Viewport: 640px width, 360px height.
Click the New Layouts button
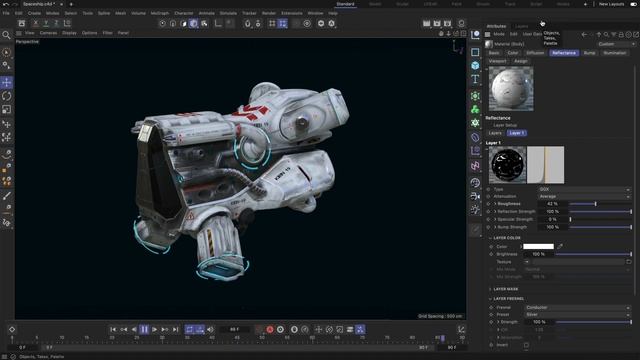pos(611,4)
